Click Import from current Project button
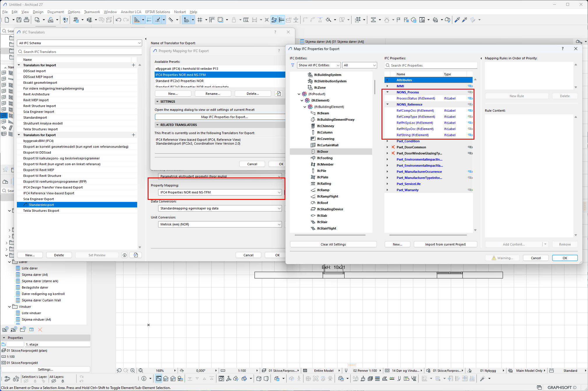Image resolution: width=588 pixels, height=391 pixels. click(x=445, y=244)
